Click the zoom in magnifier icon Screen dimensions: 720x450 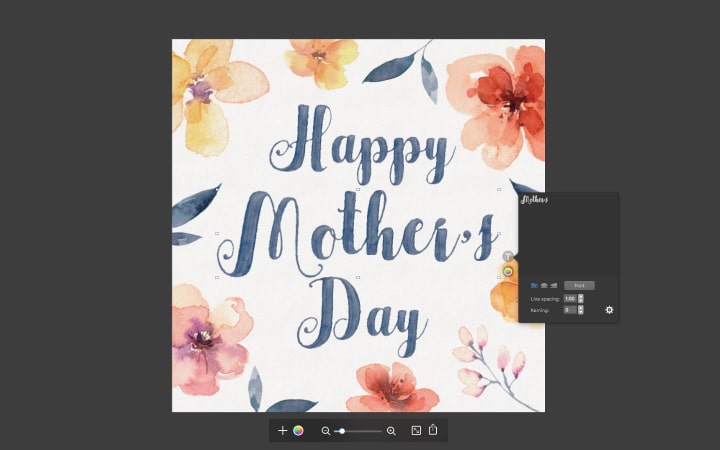pyautogui.click(x=391, y=431)
